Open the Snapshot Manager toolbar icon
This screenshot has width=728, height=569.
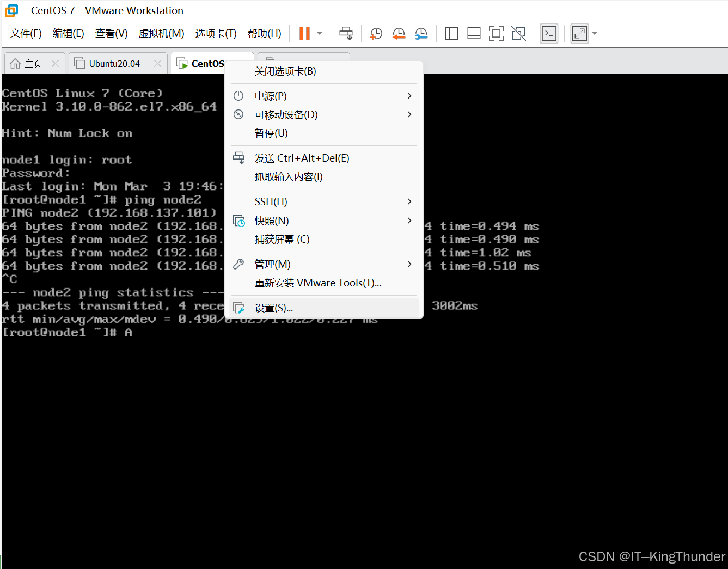421,34
